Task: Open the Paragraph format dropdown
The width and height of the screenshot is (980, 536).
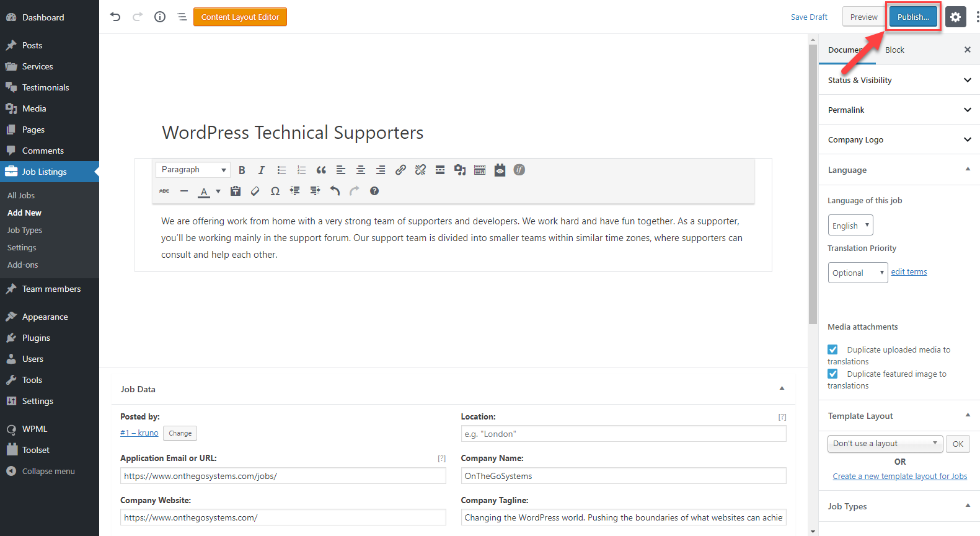Action: (193, 170)
